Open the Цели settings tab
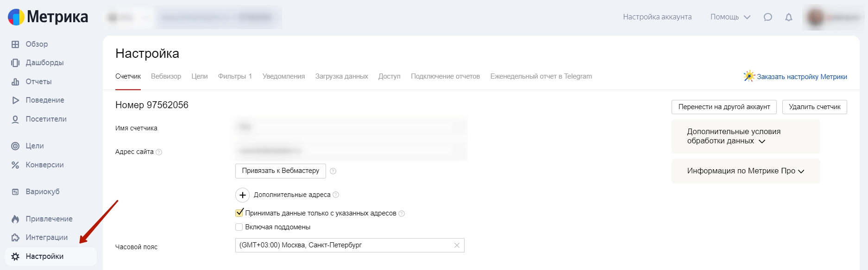Viewport: 868px width, 270px height. coord(200,77)
